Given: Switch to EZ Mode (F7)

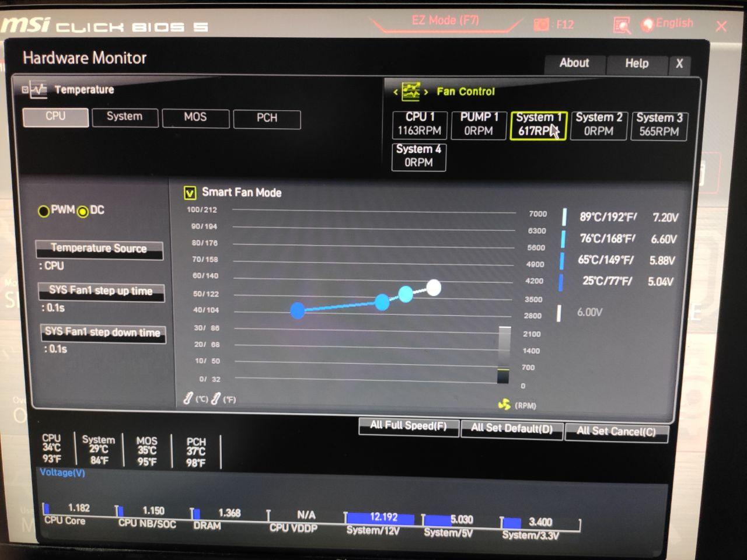Looking at the screenshot, I should click(445, 21).
